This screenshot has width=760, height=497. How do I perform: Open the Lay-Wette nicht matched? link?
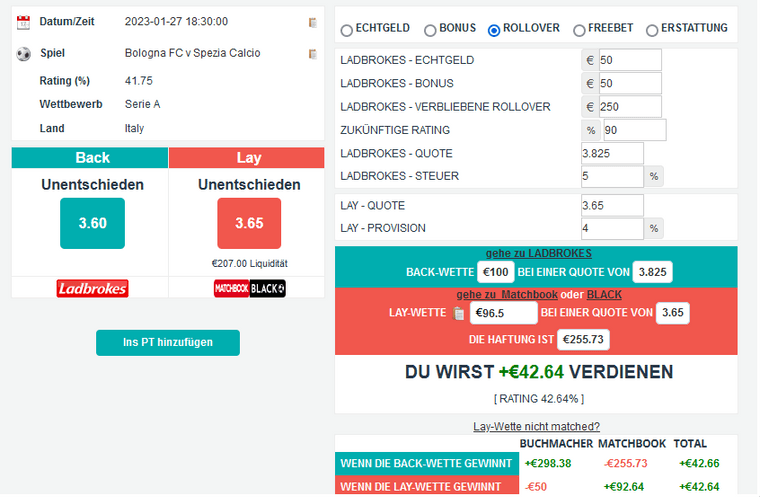pos(537,427)
